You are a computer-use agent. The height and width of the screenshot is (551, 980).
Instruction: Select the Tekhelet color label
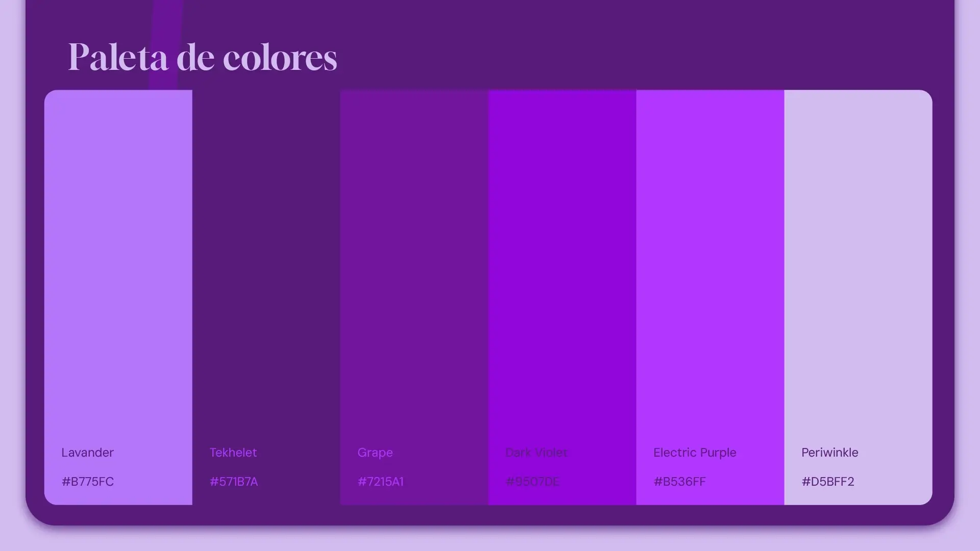[x=233, y=453]
